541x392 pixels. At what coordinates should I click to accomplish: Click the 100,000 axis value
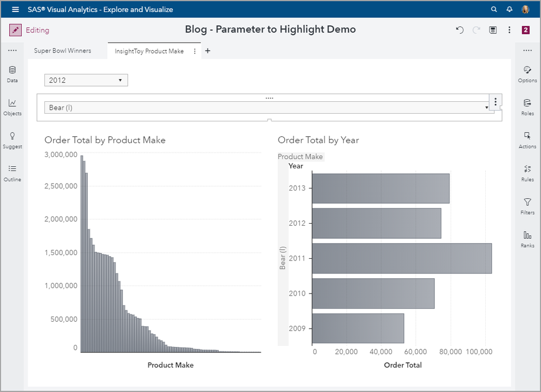(x=479, y=351)
